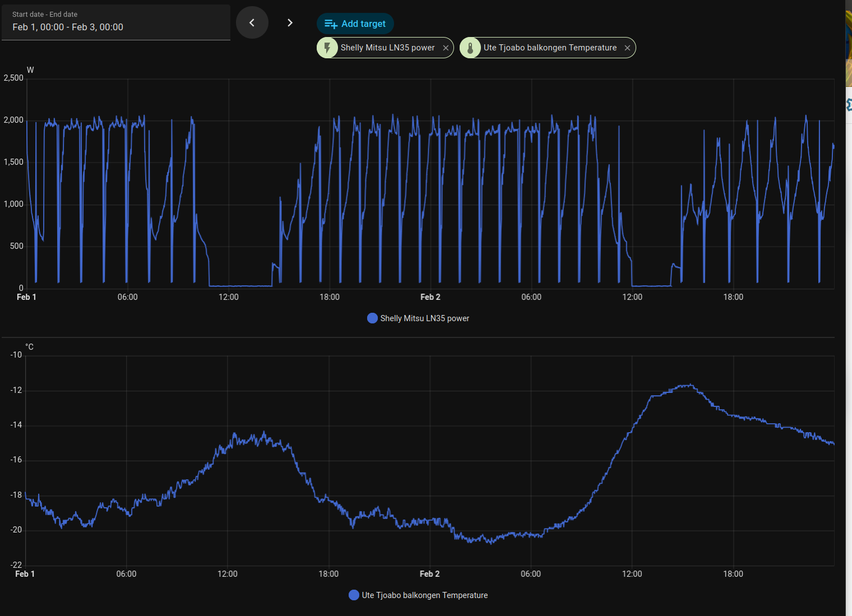The height and width of the screenshot is (616, 852).
Task: Toggle Ute Tjoabo balkongen Temperature legend text
Action: (x=424, y=595)
